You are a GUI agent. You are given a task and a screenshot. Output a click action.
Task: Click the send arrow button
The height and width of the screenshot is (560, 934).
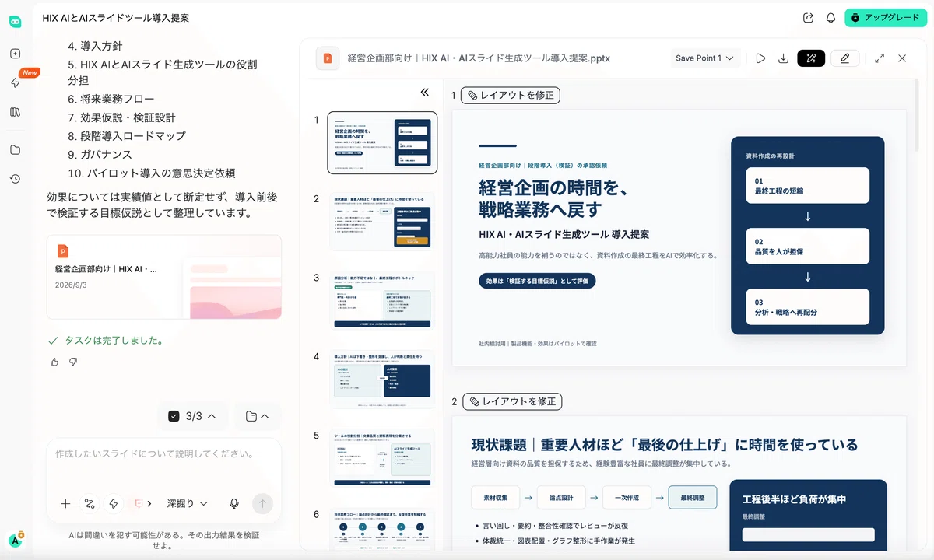click(x=262, y=504)
